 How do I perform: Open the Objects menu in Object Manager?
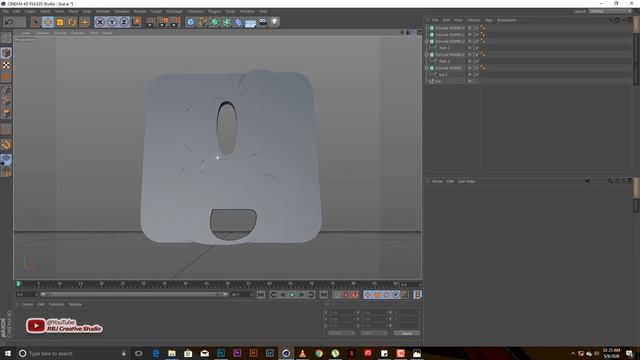pos(473,20)
